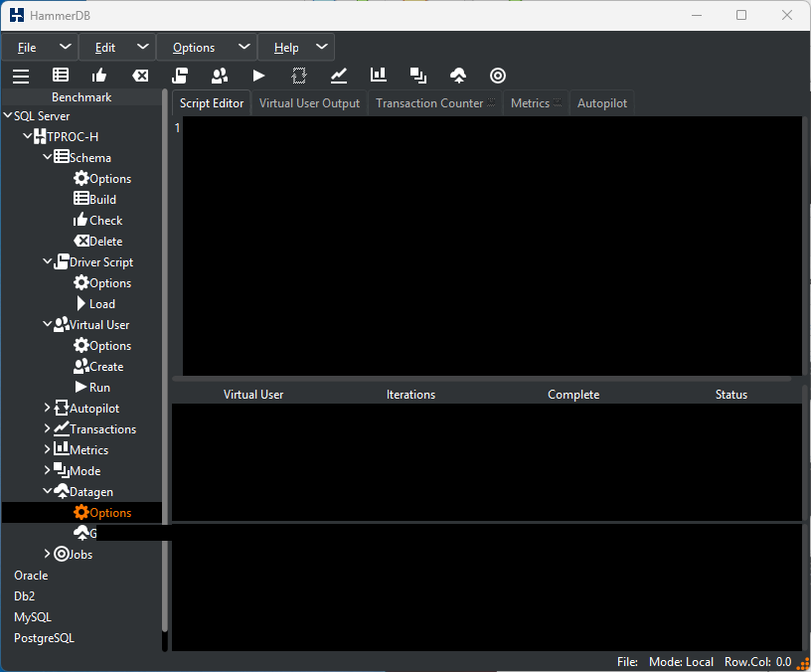Screen dimensions: 811x672
Task: Expand the Autopilot tree node
Action: point(47,408)
